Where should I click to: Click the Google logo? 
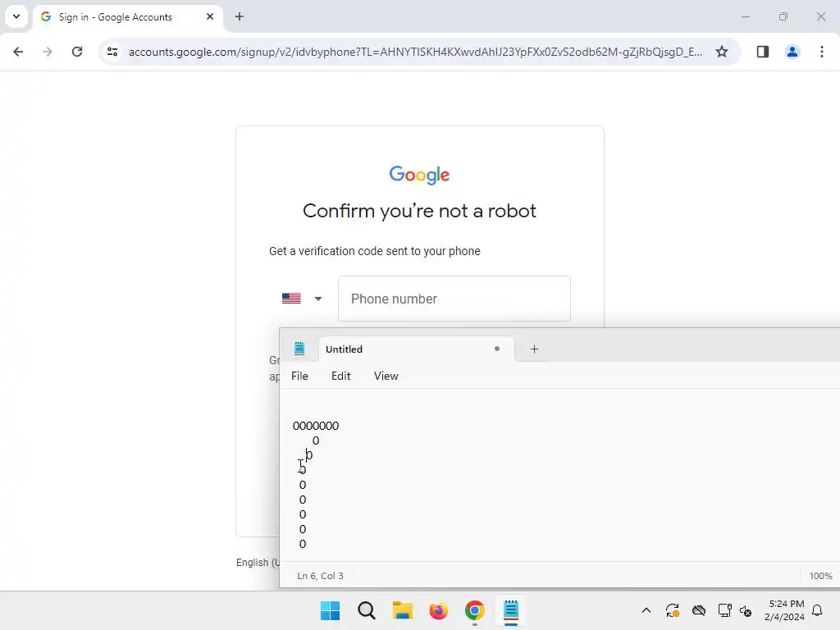tap(419, 175)
